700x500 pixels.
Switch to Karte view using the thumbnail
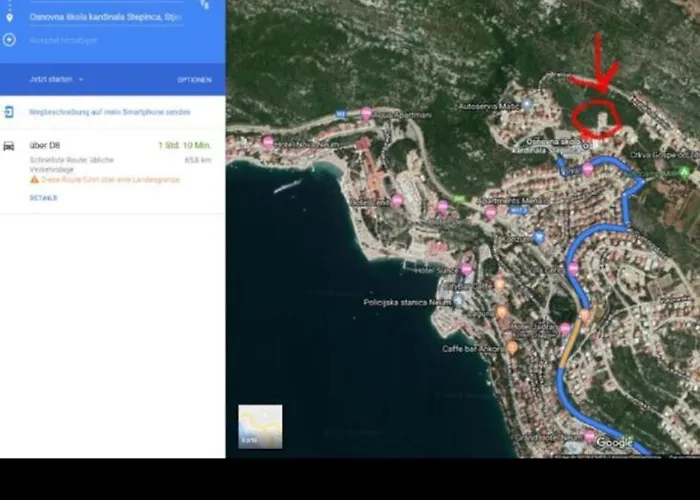click(x=260, y=426)
